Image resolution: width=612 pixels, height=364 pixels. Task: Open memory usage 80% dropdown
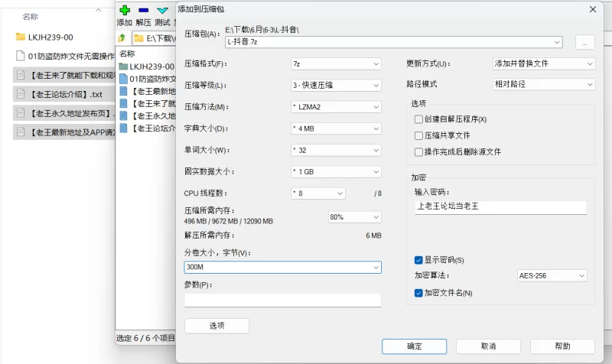(x=354, y=217)
